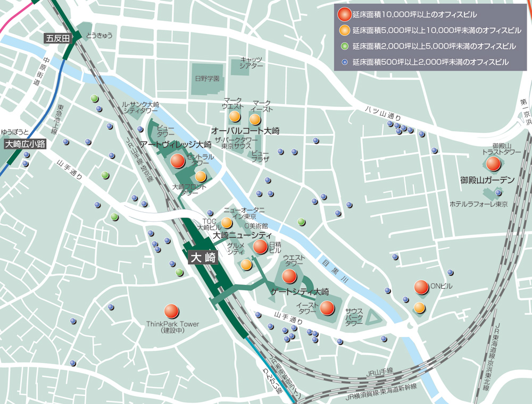Click the red marker at イーストタワー

pos(327,308)
